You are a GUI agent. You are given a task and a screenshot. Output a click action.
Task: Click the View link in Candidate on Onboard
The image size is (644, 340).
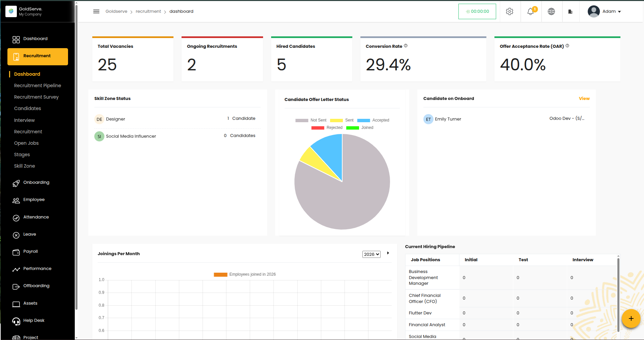tap(584, 99)
